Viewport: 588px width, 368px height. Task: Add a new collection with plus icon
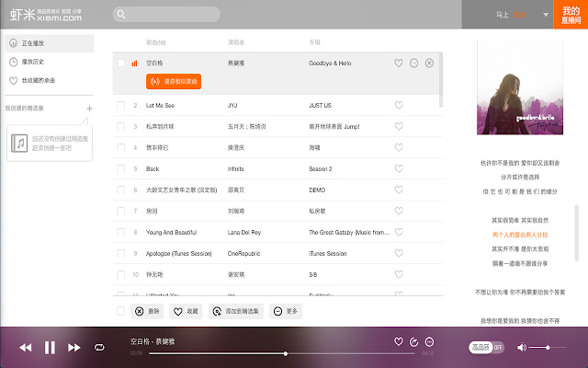pyautogui.click(x=89, y=109)
